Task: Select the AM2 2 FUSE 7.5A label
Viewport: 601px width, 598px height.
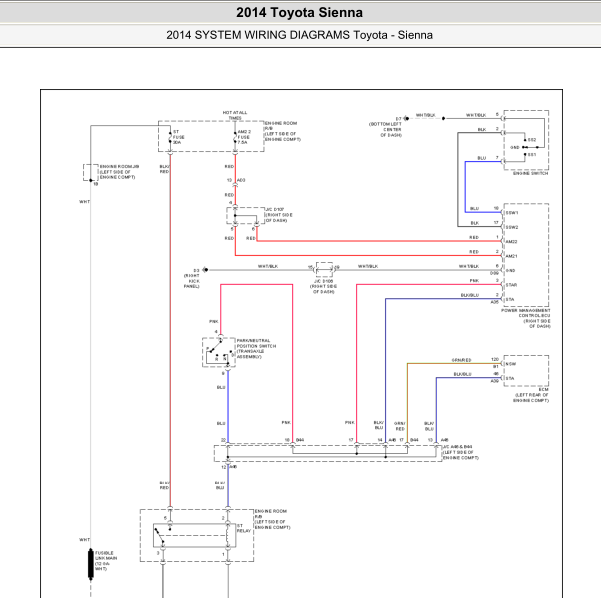Action: point(244,137)
